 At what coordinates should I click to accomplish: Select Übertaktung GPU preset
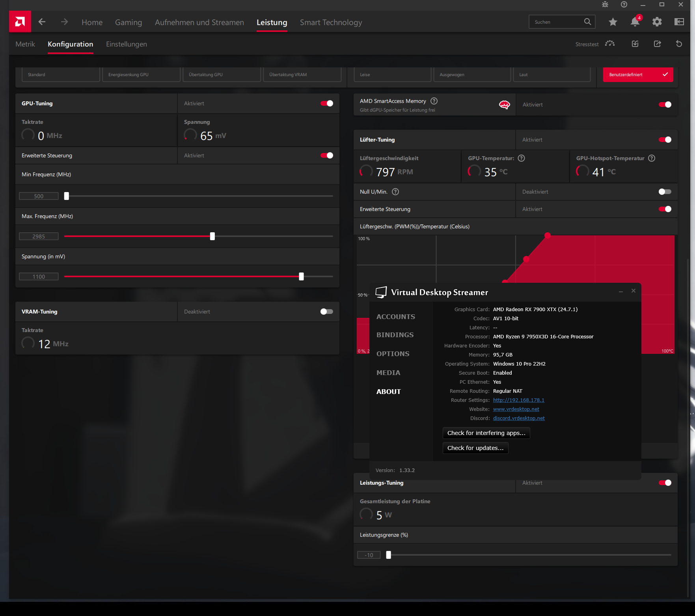222,75
